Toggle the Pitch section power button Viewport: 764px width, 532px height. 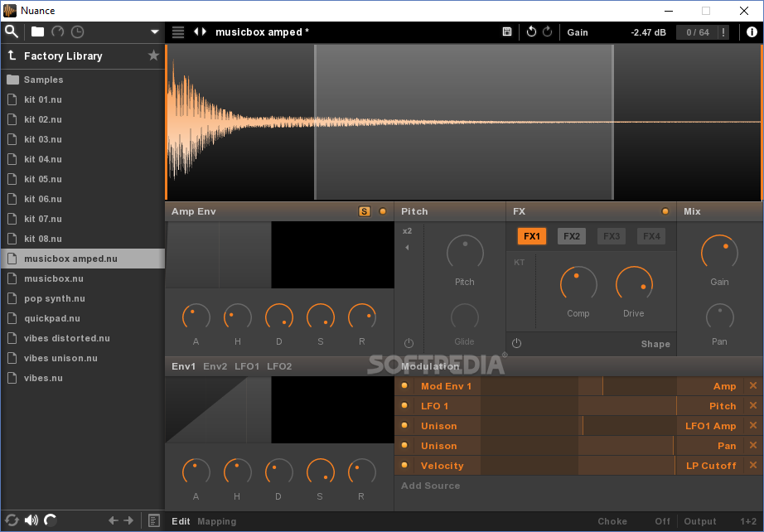(409, 343)
